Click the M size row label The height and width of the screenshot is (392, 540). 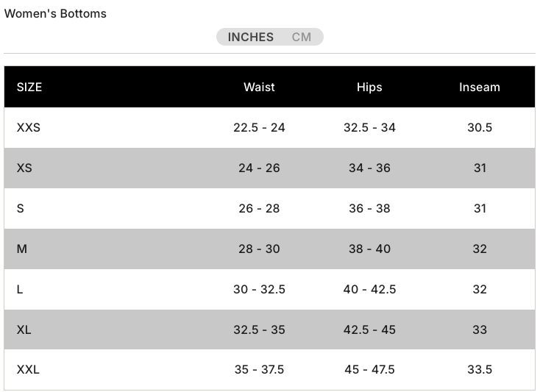[22, 249]
